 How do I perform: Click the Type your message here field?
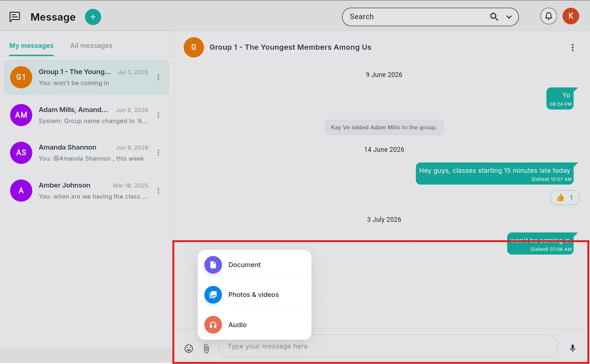(388, 346)
